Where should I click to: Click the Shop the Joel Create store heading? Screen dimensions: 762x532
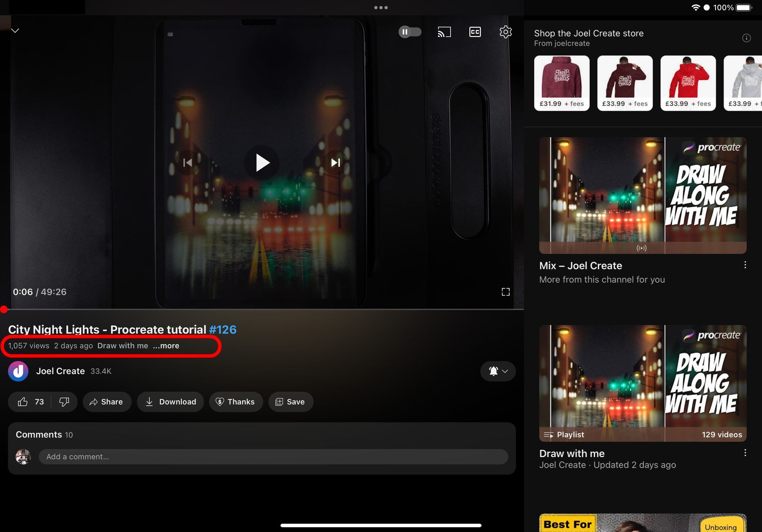589,33
